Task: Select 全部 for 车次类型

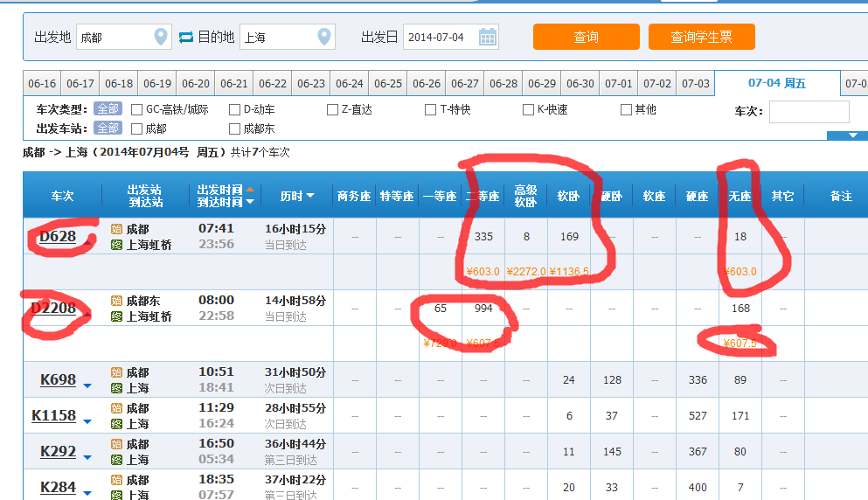Action: (x=108, y=109)
